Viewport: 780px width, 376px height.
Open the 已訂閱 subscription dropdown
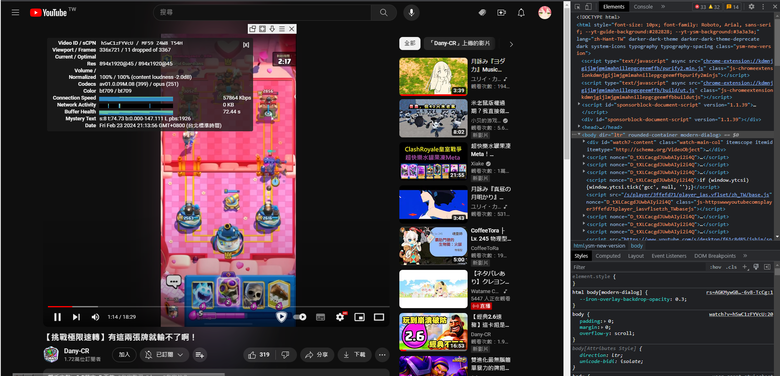coord(164,355)
